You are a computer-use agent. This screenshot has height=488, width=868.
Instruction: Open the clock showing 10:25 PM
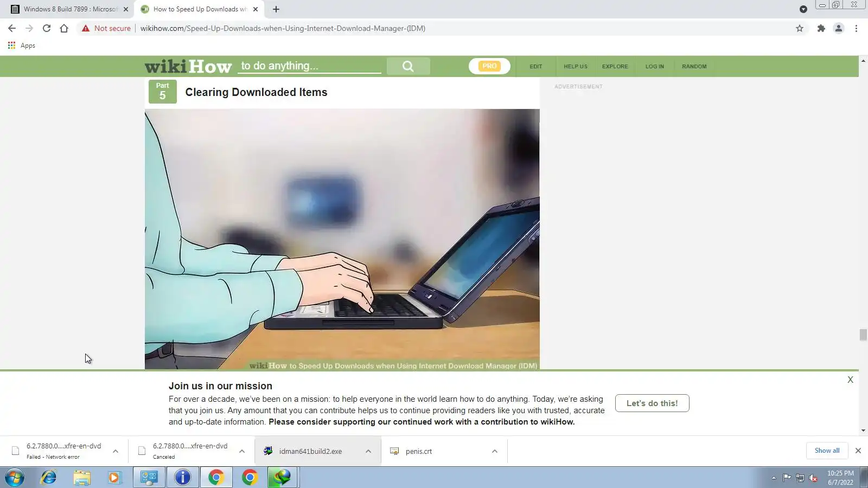(x=840, y=478)
